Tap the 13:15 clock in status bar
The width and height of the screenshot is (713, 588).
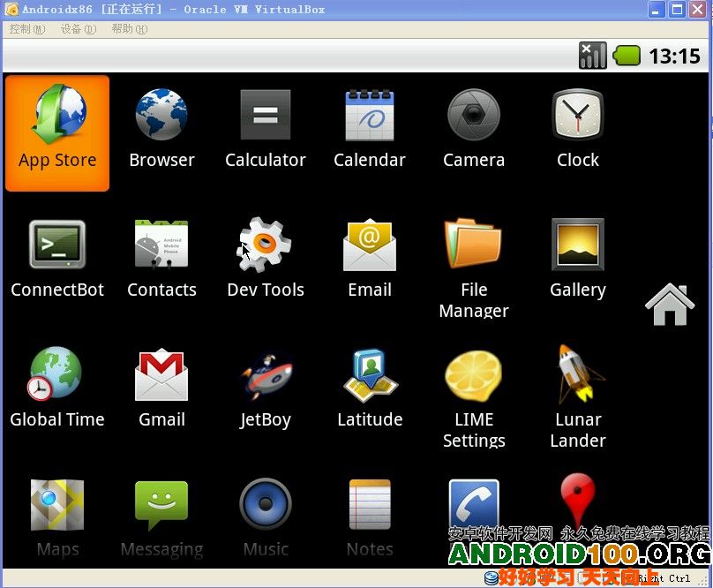tap(674, 56)
